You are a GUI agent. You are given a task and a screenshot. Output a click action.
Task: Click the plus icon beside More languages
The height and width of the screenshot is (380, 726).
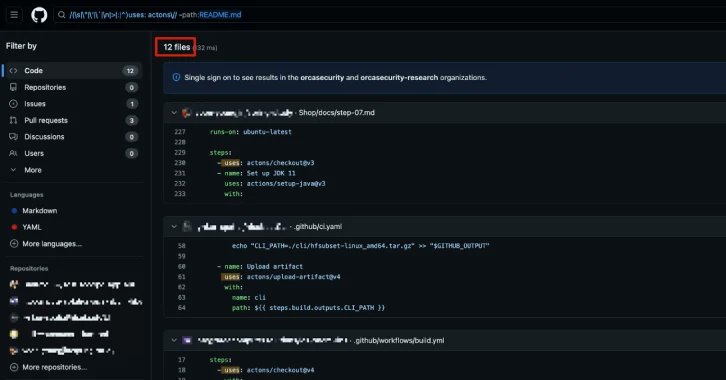click(x=14, y=243)
